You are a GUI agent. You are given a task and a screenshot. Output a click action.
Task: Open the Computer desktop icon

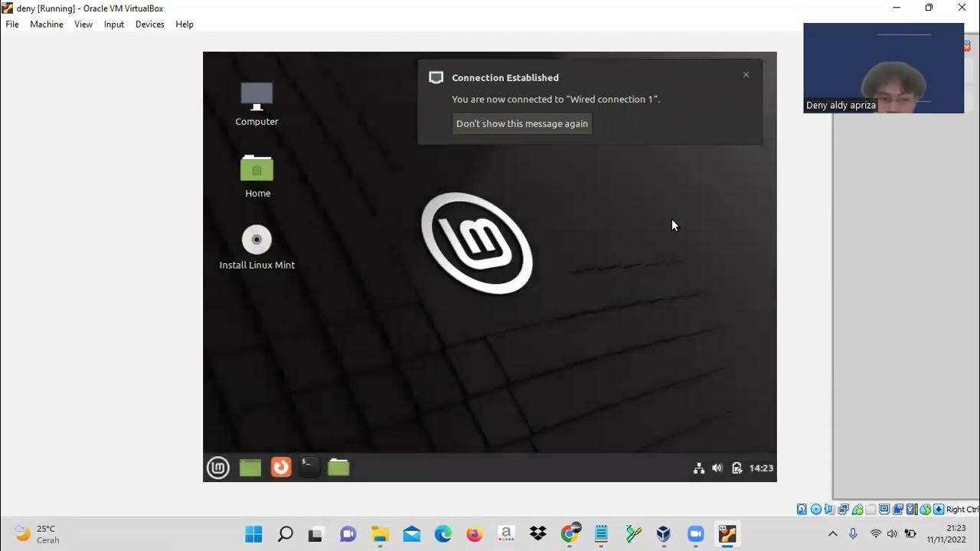256,104
